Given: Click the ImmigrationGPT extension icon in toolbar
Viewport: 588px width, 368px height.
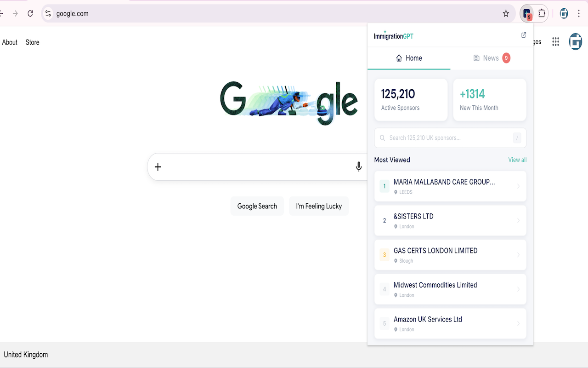Looking at the screenshot, I should point(527,14).
